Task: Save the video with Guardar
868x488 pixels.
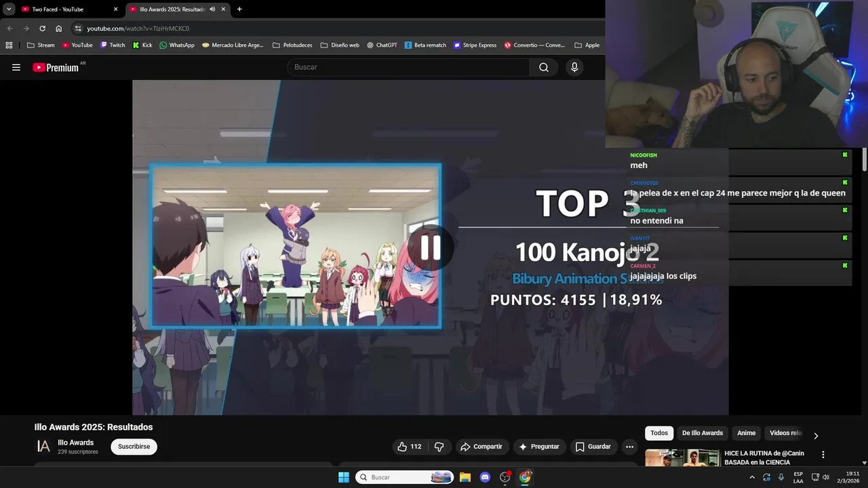Action: 593,447
